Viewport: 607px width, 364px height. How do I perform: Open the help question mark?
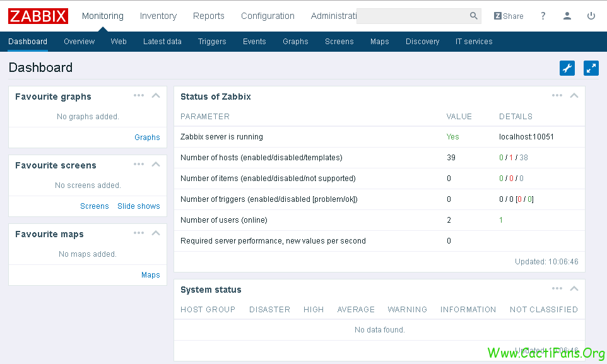pos(543,16)
